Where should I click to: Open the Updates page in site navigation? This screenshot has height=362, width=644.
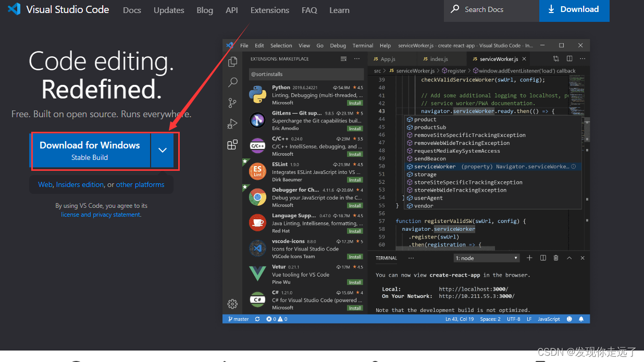(169, 10)
